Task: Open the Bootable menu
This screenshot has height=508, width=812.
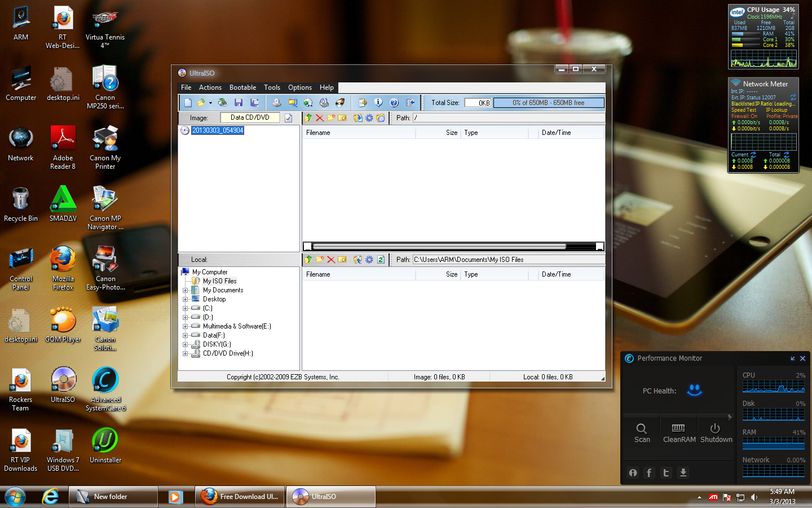Action: 242,87
